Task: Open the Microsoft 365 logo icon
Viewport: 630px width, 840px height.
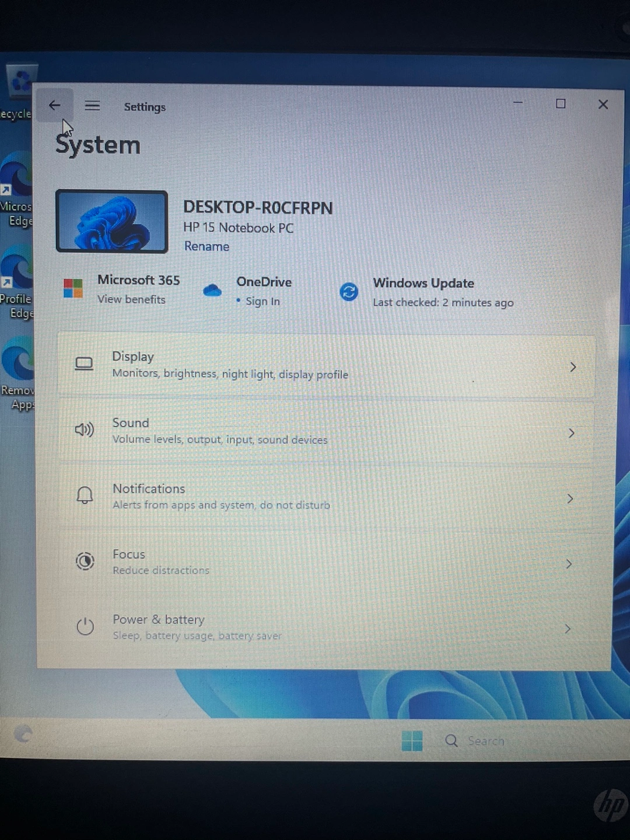Action: tap(73, 288)
